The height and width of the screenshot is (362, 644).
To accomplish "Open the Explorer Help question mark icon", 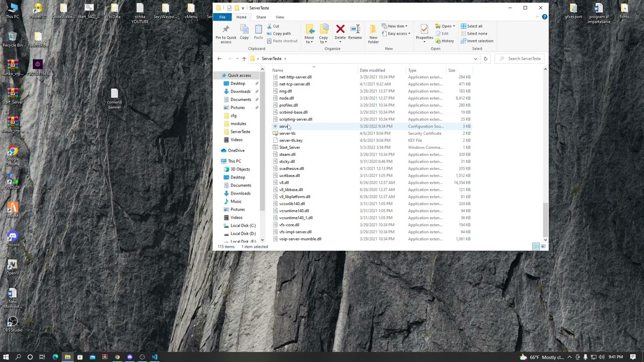I will coord(544,17).
